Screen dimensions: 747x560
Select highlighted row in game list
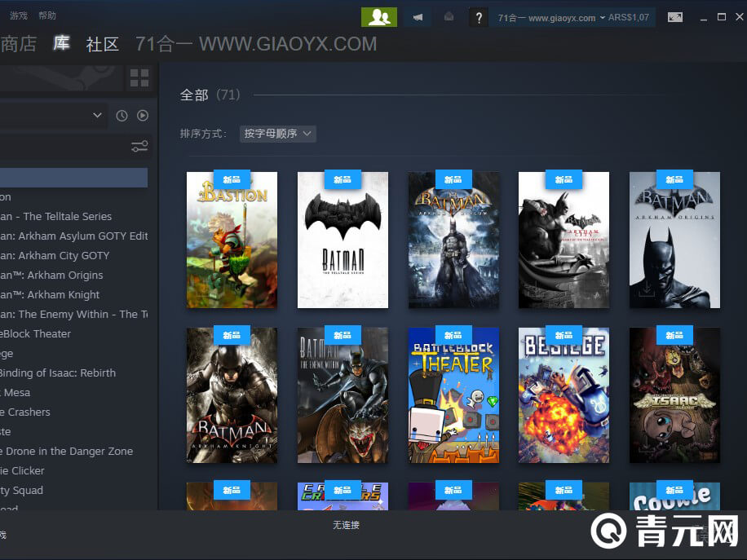point(74,178)
